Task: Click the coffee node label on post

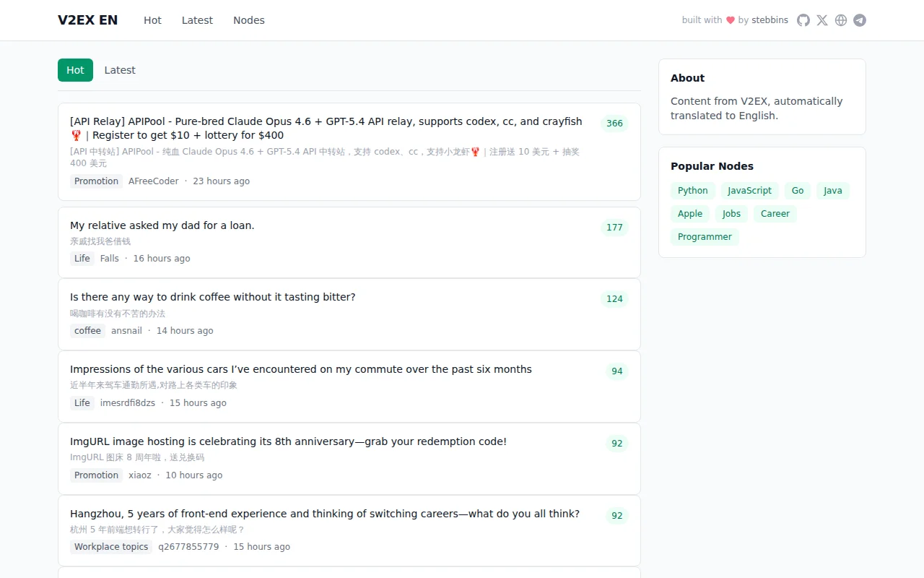Action: click(87, 331)
